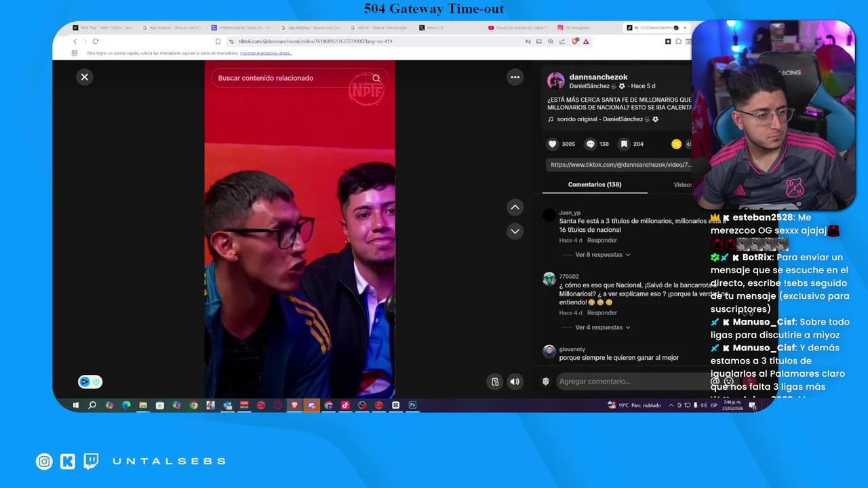Open weather widget 19°C Parc. nublado
This screenshot has height=488, width=868.
(x=634, y=405)
